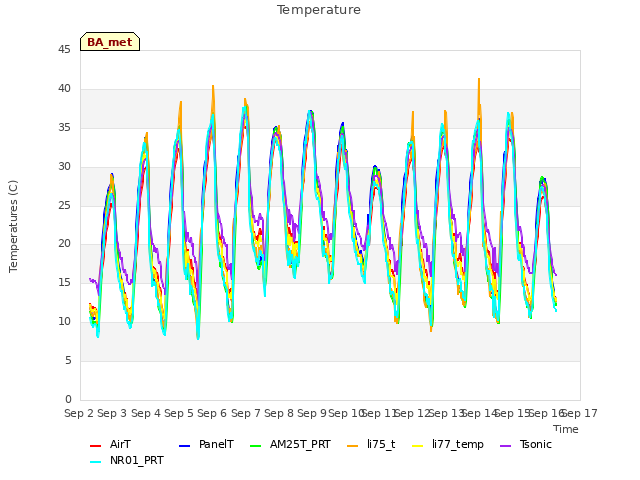Viewport: 640px width, 480px height.
Task: Click the blue PanelT color marker
Action: click(x=184, y=446)
